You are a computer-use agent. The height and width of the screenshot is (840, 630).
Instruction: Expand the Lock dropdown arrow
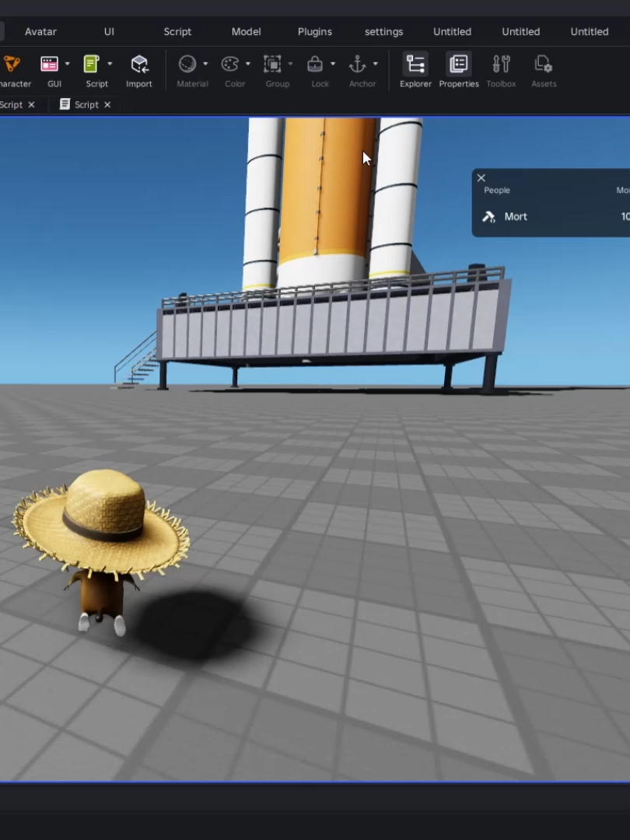pos(333,64)
